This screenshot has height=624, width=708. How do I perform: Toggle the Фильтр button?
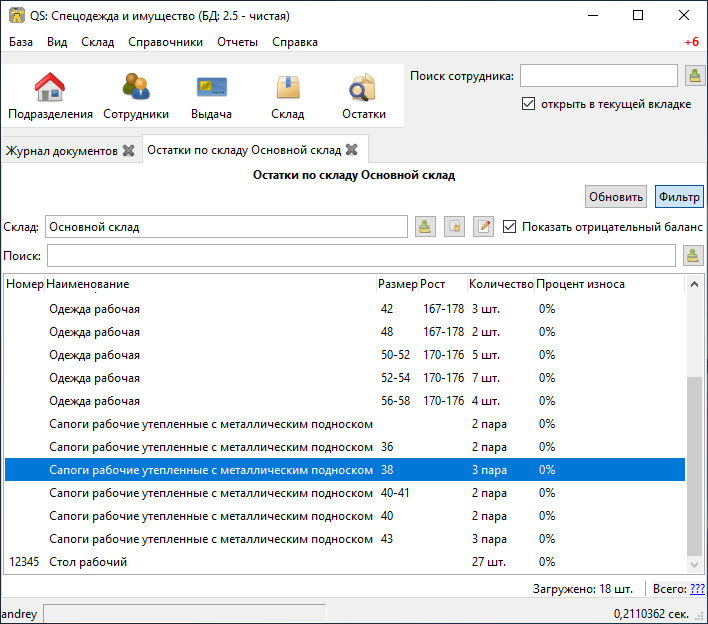[x=679, y=197]
